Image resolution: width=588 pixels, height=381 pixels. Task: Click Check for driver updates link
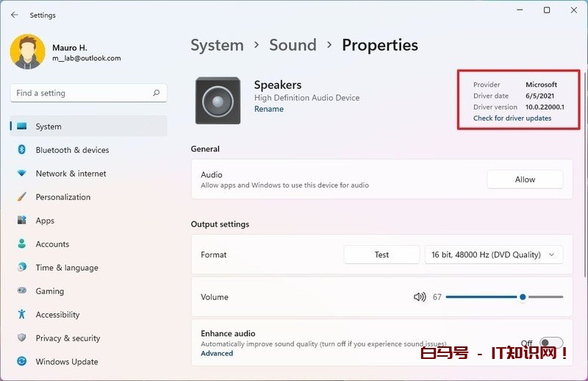(x=512, y=118)
